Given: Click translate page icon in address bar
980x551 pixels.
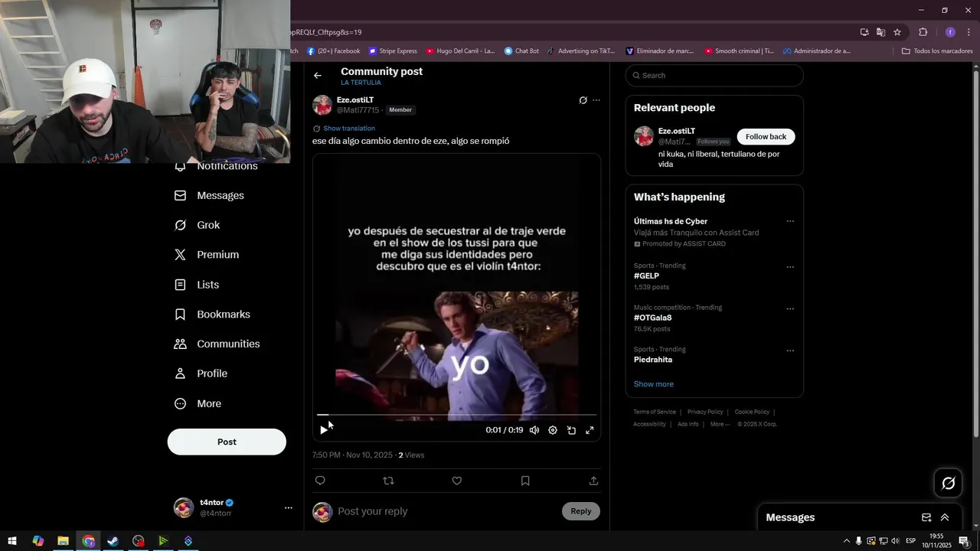Looking at the screenshot, I should point(880,32).
